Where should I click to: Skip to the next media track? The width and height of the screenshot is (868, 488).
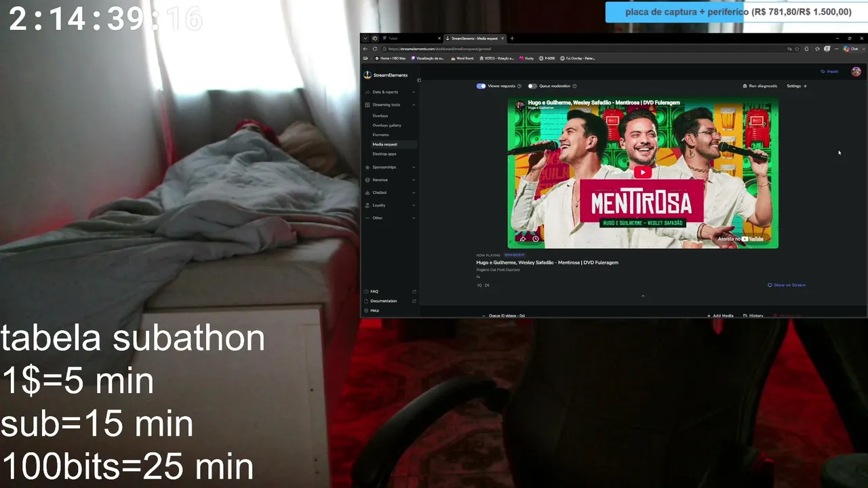click(487, 285)
